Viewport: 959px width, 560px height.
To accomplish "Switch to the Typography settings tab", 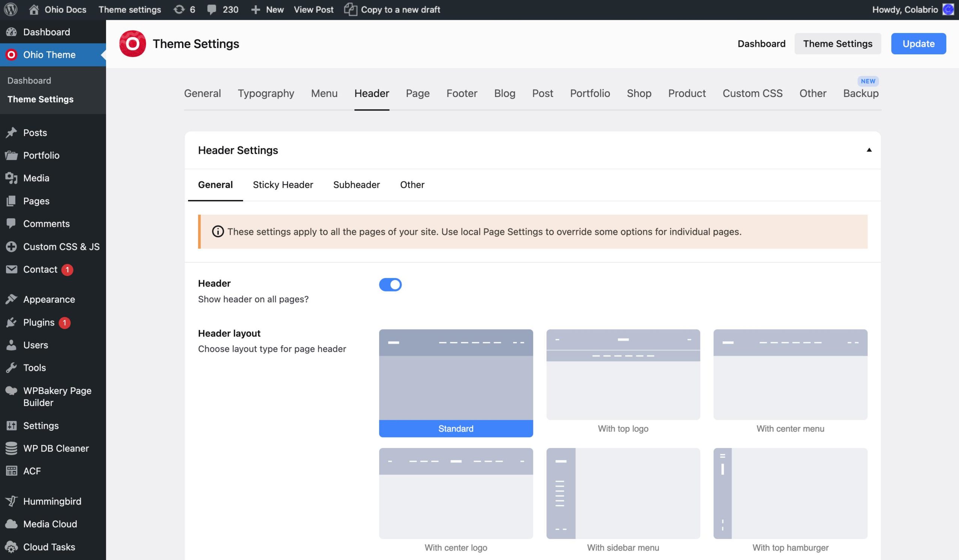I will click(x=266, y=93).
